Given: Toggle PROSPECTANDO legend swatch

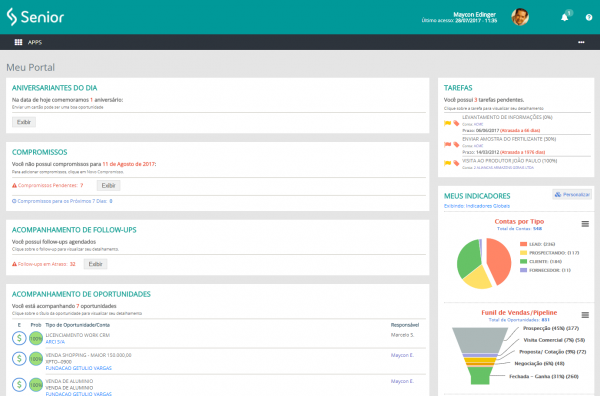Looking at the screenshot, I should click(x=523, y=253).
